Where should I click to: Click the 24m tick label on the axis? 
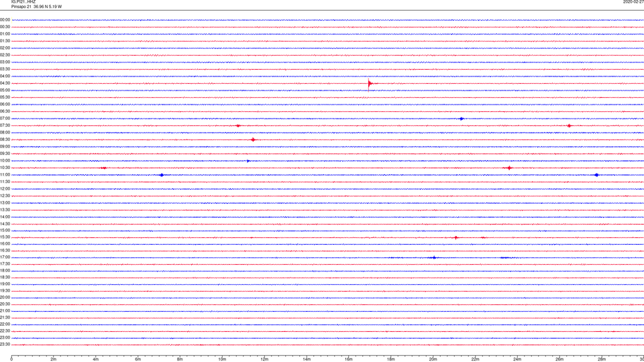517,359
